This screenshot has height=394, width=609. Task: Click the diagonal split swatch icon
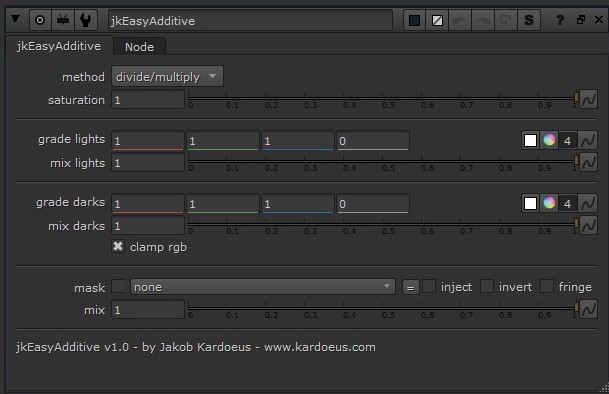coord(437,20)
